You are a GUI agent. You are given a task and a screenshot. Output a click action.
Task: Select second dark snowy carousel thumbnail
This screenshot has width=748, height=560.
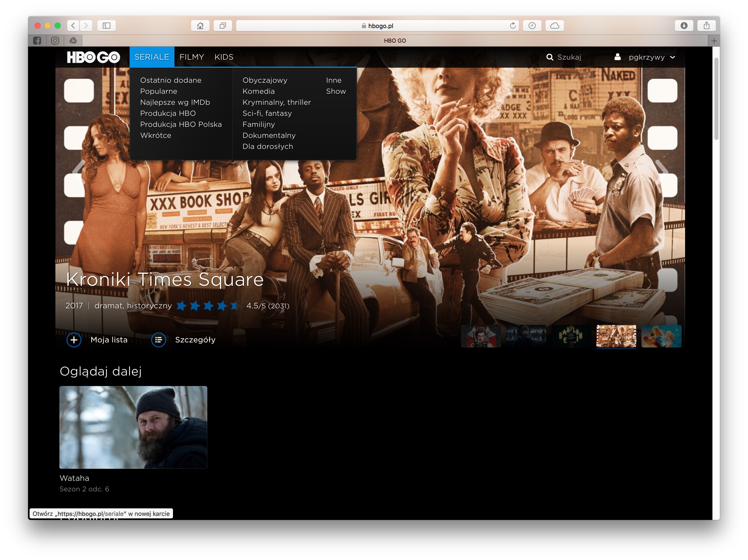click(526, 336)
